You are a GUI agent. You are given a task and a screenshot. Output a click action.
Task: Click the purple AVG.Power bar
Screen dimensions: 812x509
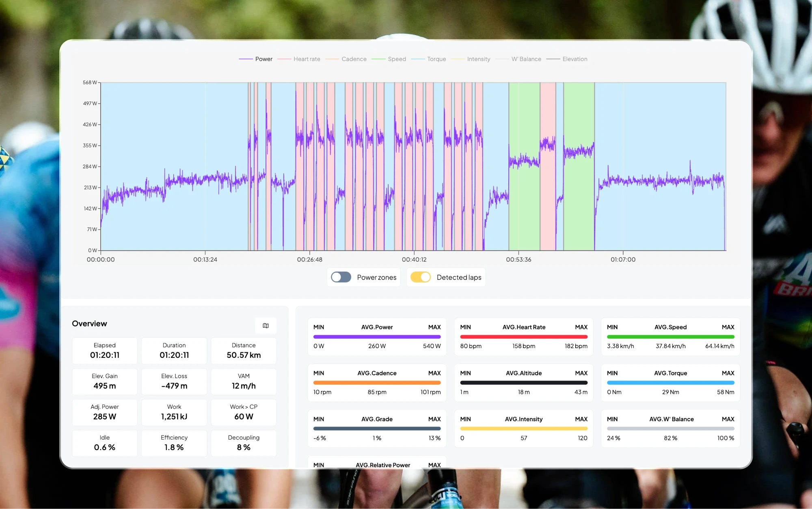pyautogui.click(x=377, y=337)
